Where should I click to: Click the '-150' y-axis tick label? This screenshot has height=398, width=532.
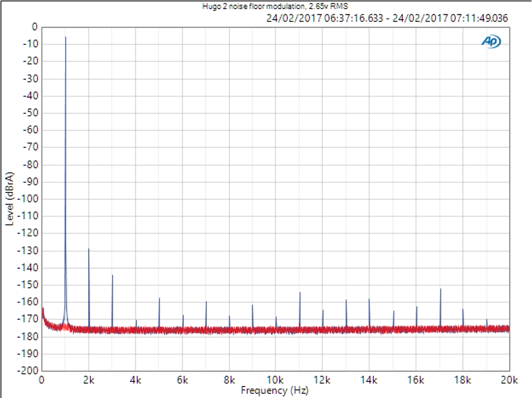coord(28,285)
